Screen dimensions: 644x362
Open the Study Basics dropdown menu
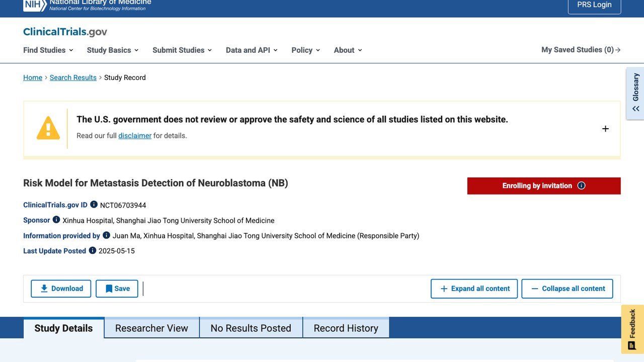(113, 50)
